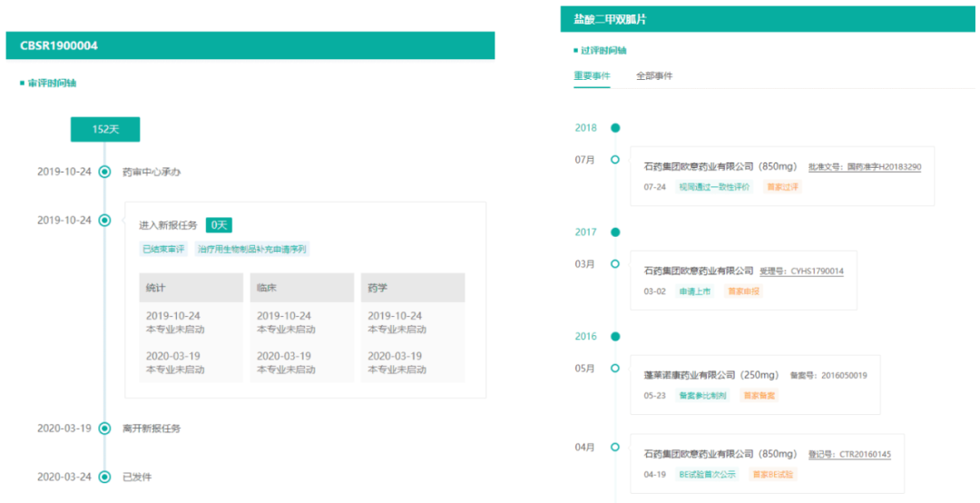
Task: Open the 全部事件 tab
Action: 654,76
